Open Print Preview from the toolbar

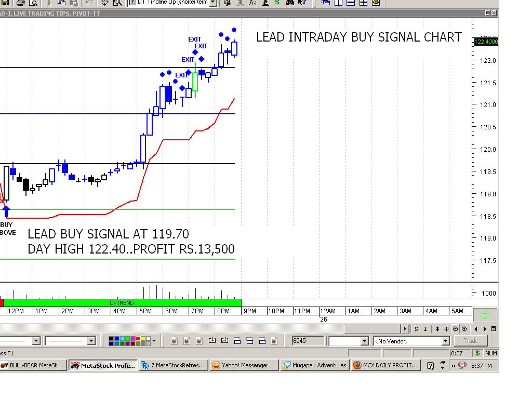32,3
